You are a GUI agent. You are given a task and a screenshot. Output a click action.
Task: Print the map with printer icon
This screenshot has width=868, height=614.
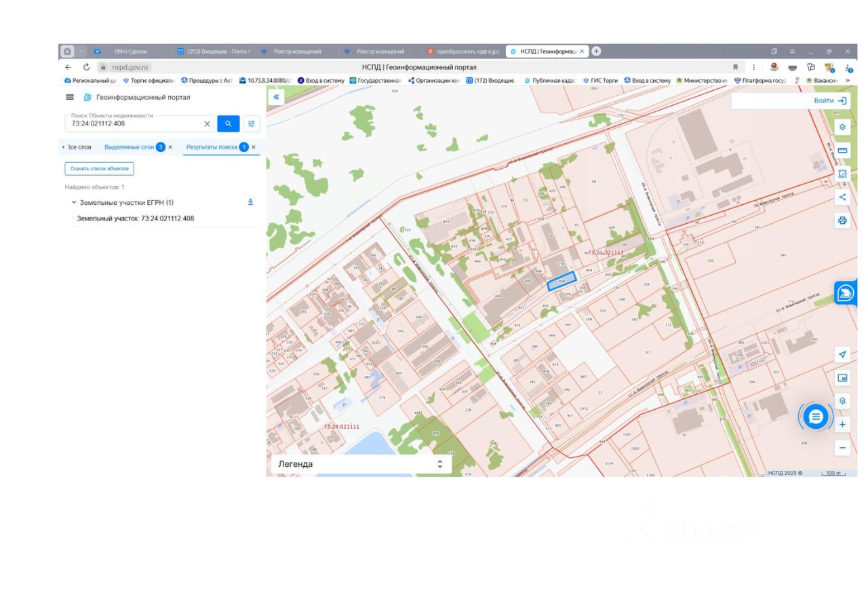click(842, 220)
